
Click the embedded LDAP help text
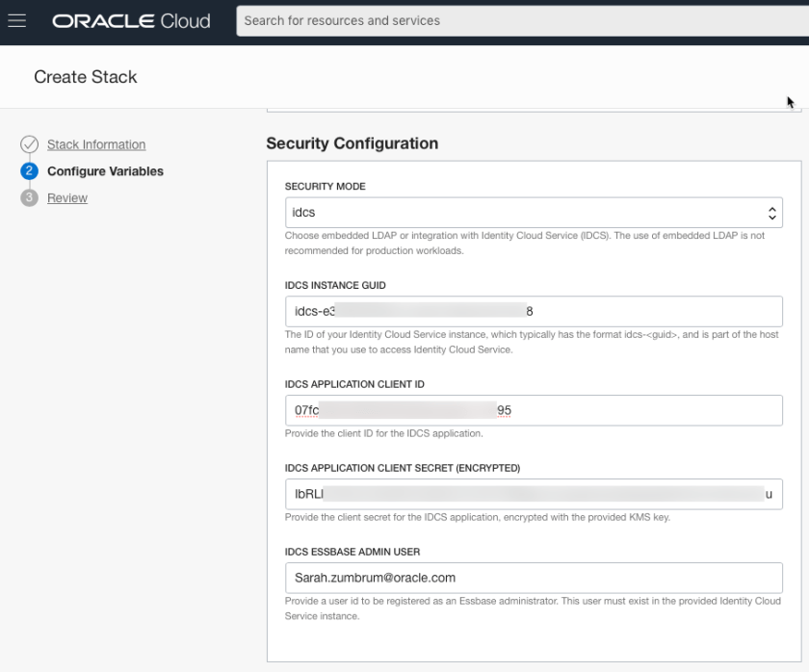[x=525, y=243]
